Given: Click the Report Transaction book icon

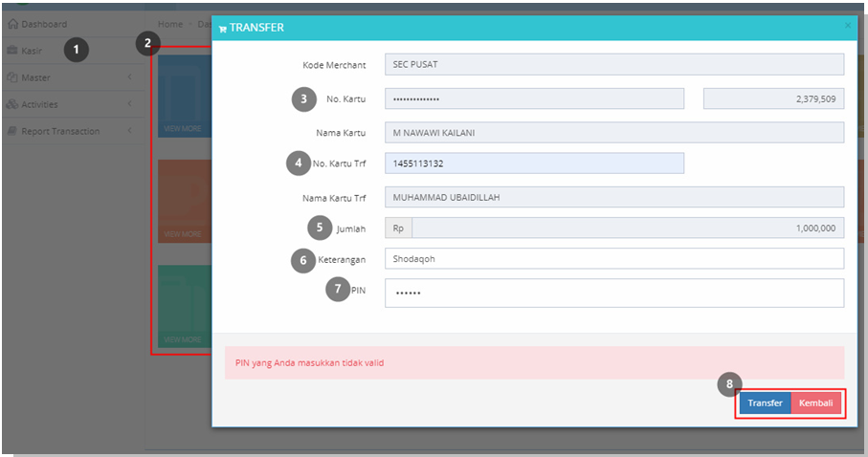Looking at the screenshot, I should (x=12, y=131).
